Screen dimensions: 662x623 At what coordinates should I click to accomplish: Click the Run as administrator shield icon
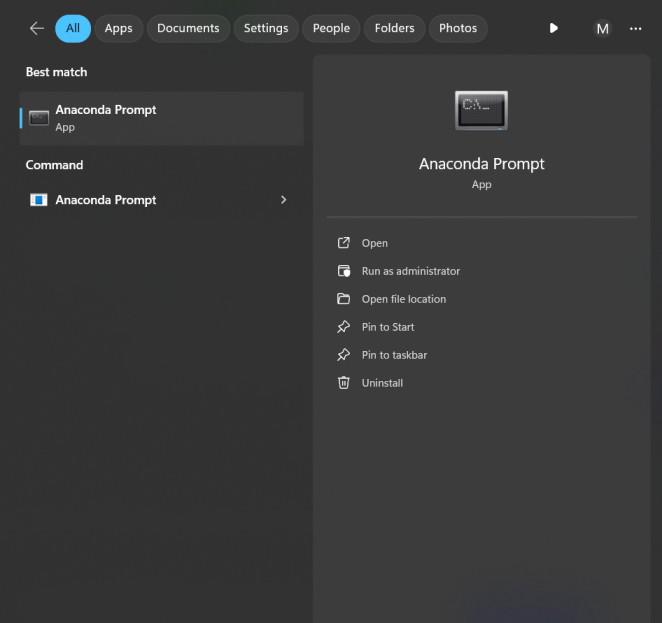point(344,271)
